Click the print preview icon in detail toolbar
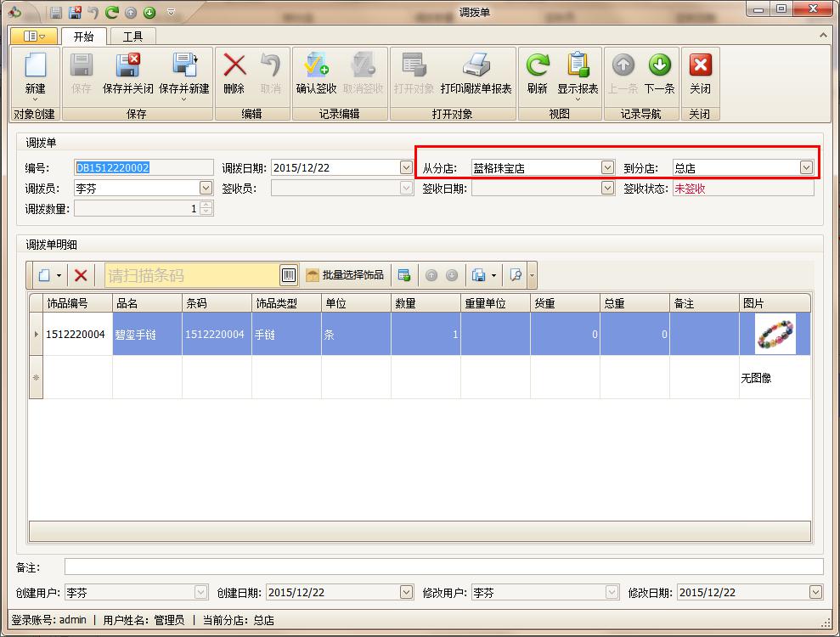Viewport: 840px width, 637px height. click(478, 275)
